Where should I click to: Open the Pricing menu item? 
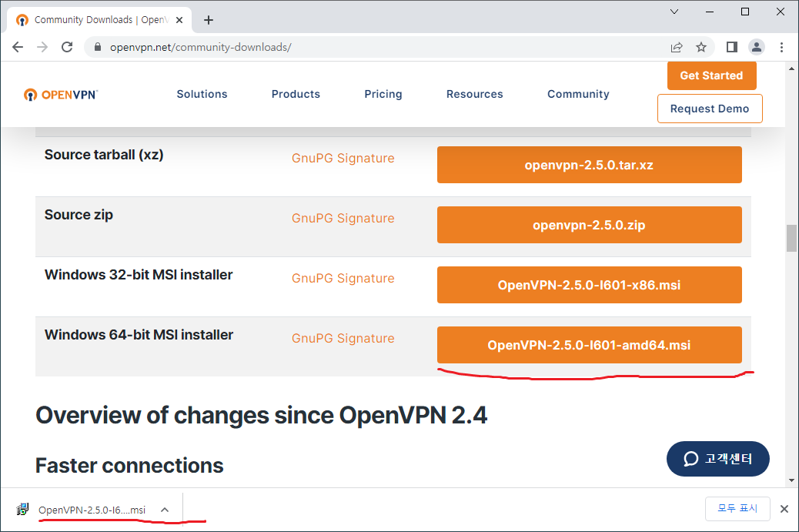coord(383,94)
